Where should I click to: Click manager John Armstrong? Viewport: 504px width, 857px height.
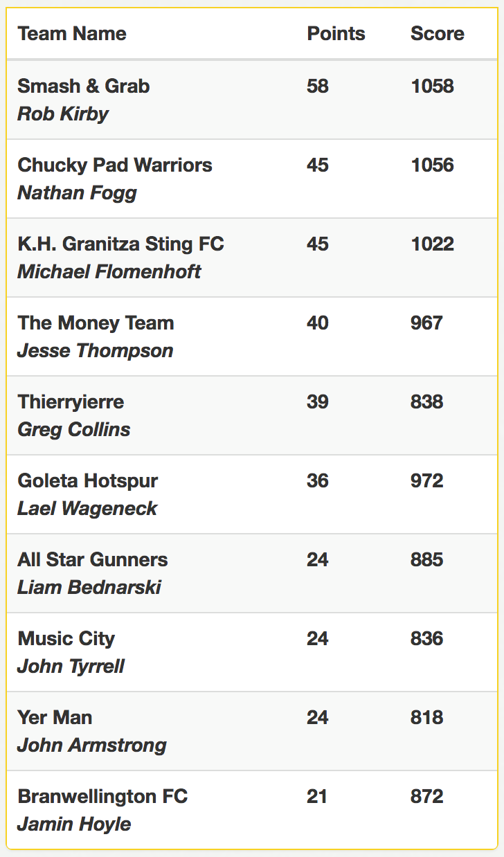pos(92,745)
